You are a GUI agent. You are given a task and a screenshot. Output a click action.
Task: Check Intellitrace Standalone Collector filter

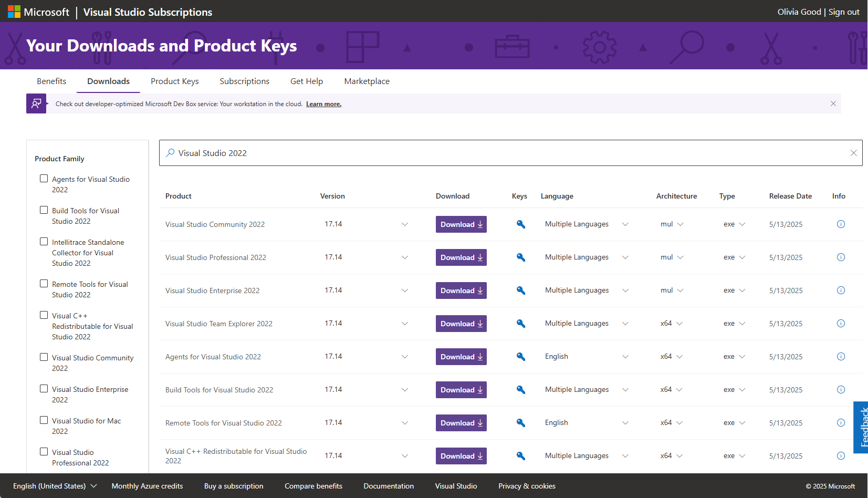44,242
